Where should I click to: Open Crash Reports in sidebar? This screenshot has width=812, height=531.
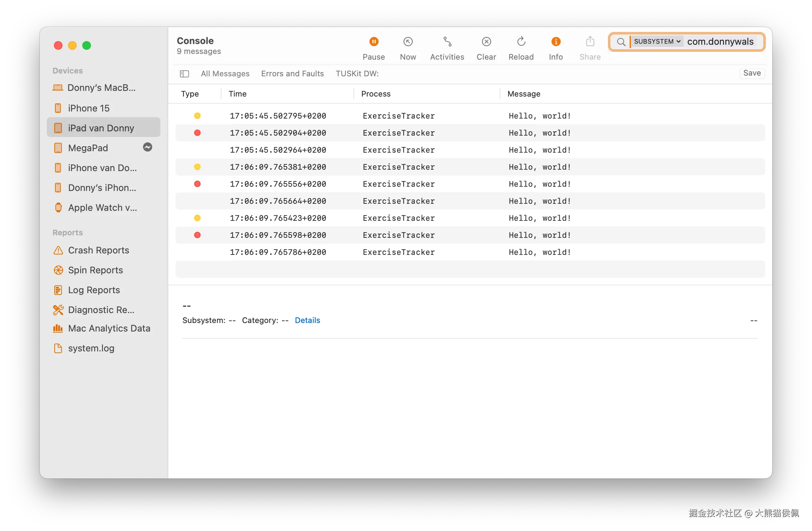(x=98, y=250)
